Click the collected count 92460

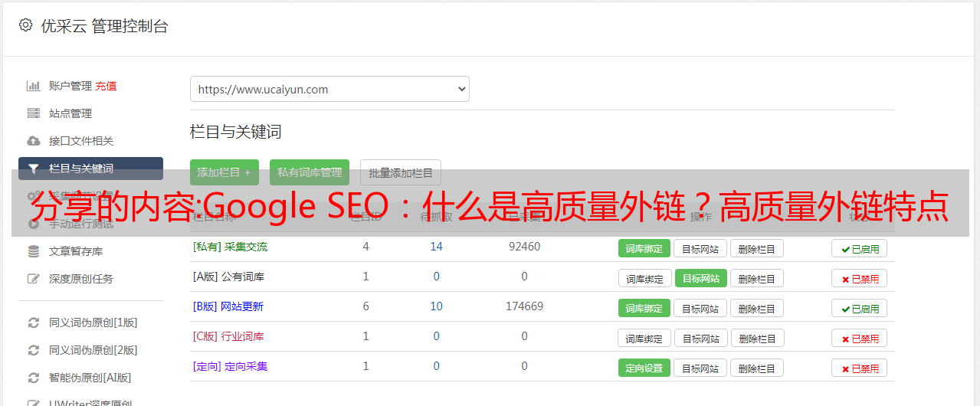point(524,247)
